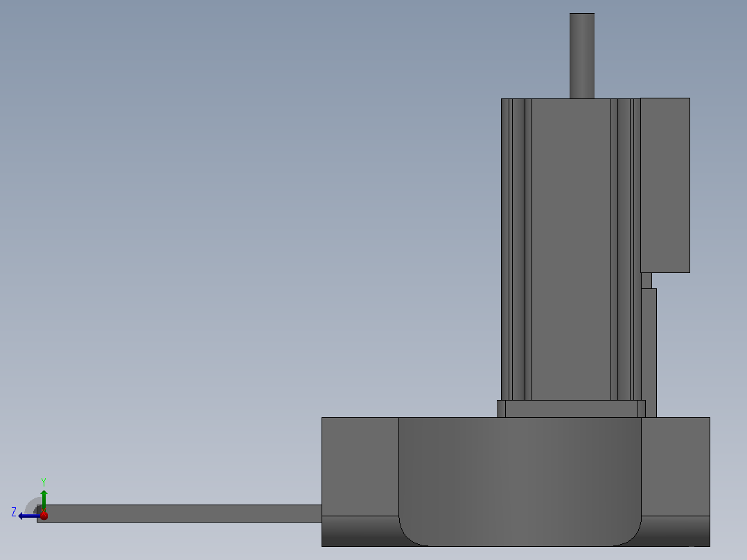Click the gray arc on the triad
Image resolution: width=747 pixels, height=560 pixels.
[x=33, y=505]
